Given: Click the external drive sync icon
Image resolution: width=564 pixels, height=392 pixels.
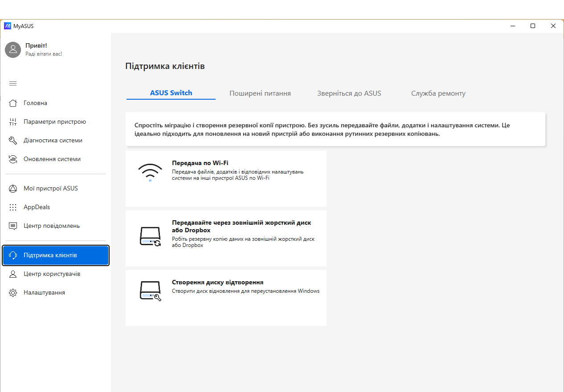Looking at the screenshot, I should click(x=150, y=237).
